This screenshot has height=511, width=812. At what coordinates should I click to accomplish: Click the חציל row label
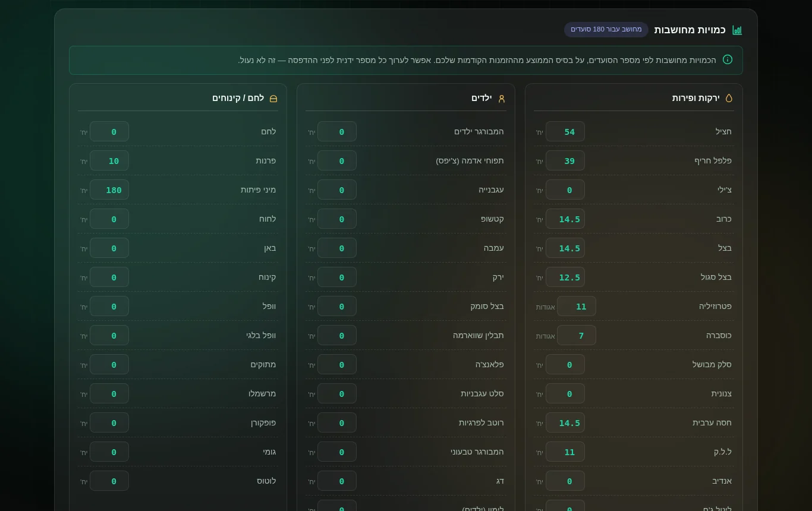[723, 131]
